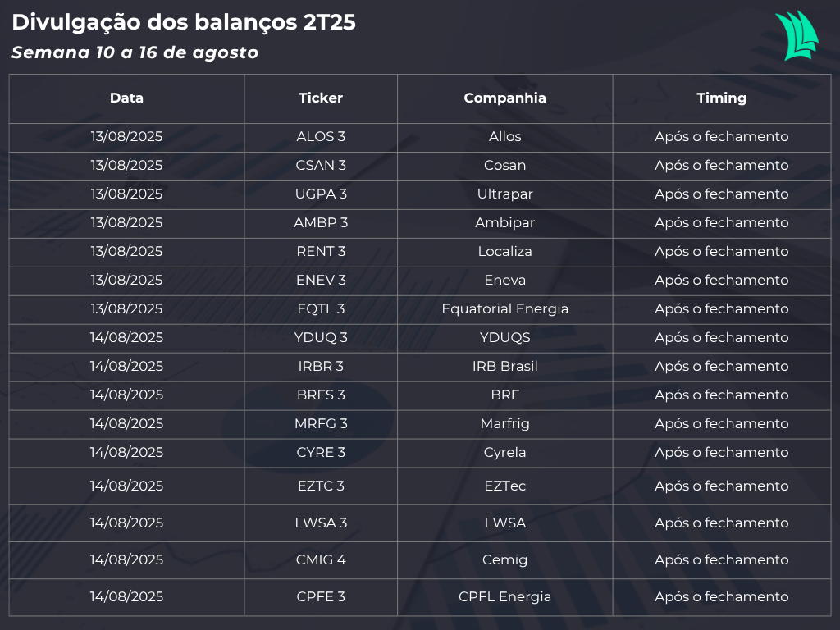Select the IRB Brasil company cell
Viewport: 840px width, 630px height.
pos(504,367)
